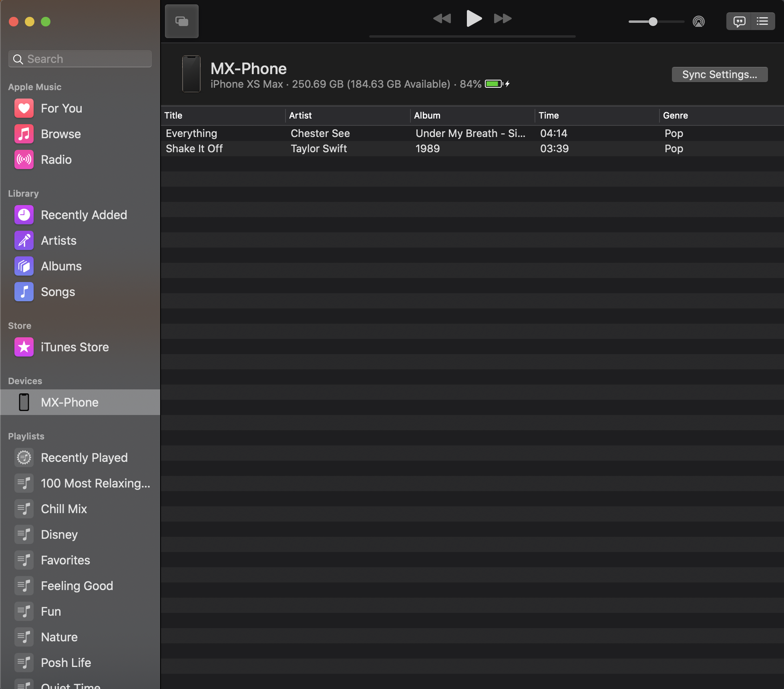The image size is (784, 689).
Task: Click the Store section header
Action: 20,326
